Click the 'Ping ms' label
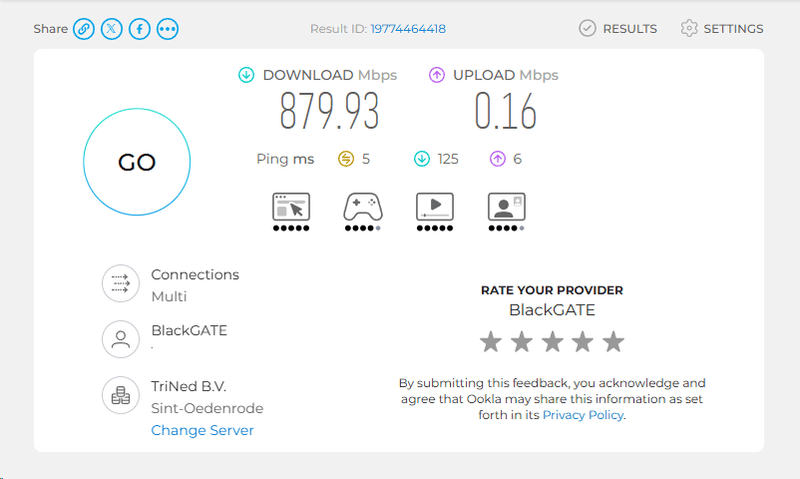Viewport: 800px width, 479px height. [285, 159]
